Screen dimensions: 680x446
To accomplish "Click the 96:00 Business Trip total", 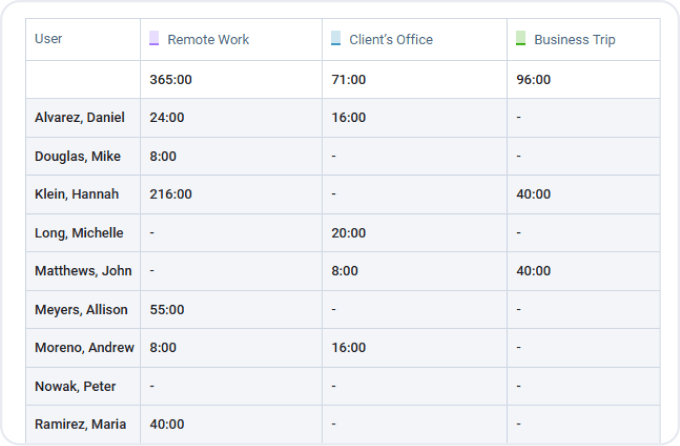I will click(533, 79).
